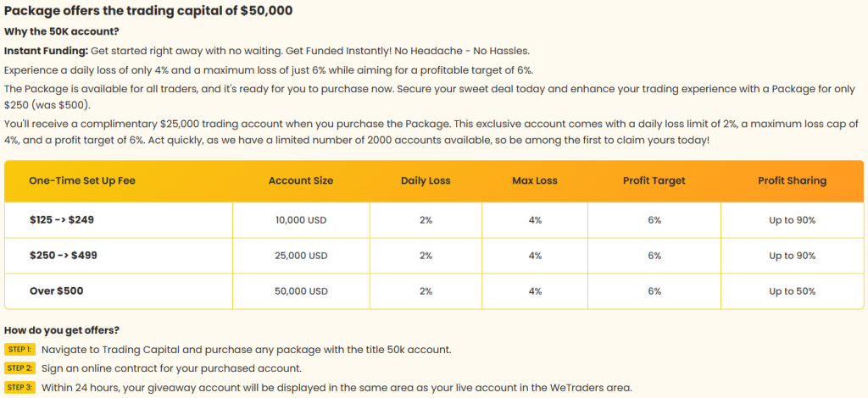Click the "10,000 USD" account size cell
The height and width of the screenshot is (398, 868).
301,220
